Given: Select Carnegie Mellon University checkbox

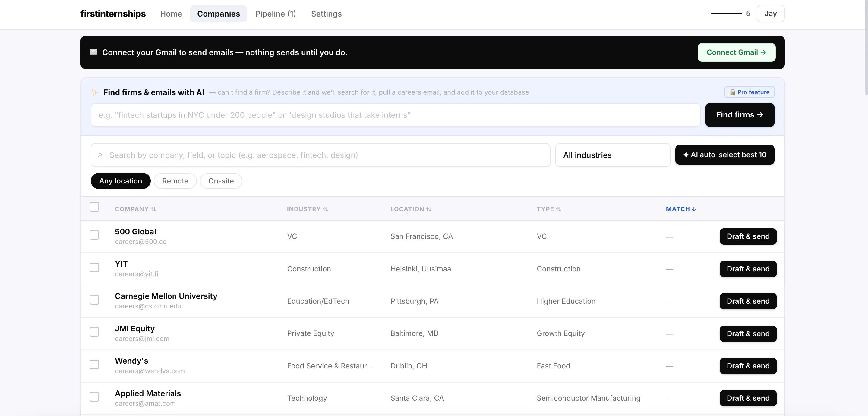Looking at the screenshot, I should (x=94, y=299).
